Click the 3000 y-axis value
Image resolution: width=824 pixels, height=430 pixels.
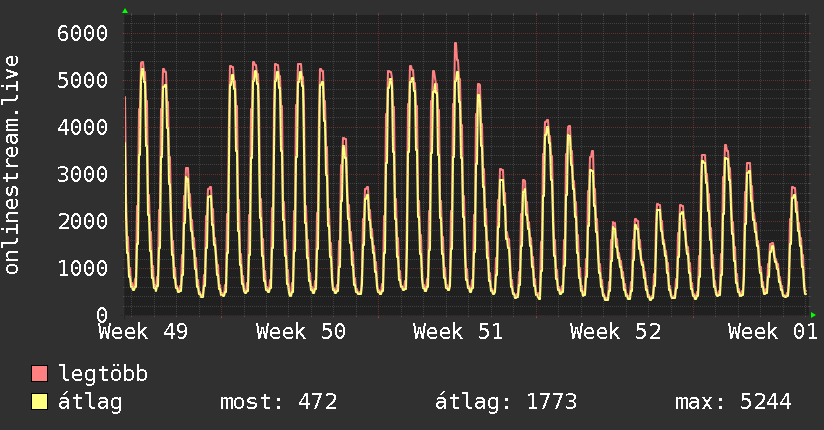(x=83, y=174)
